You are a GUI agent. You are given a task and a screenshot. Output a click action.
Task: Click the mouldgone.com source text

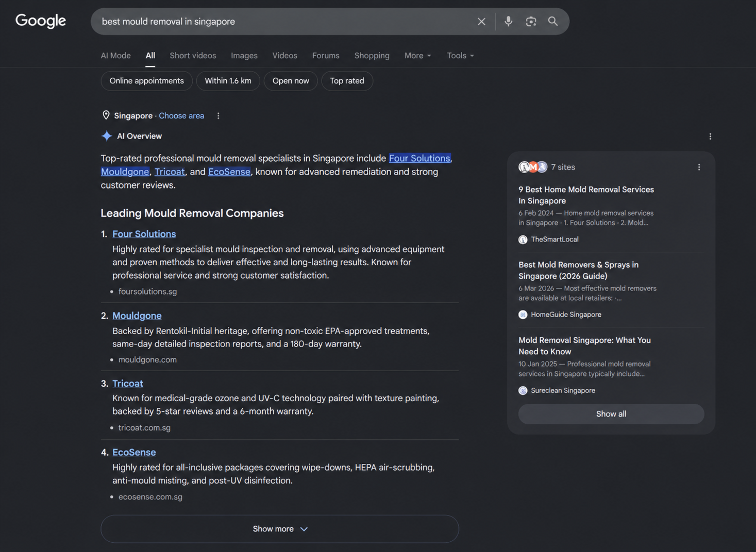(x=147, y=360)
